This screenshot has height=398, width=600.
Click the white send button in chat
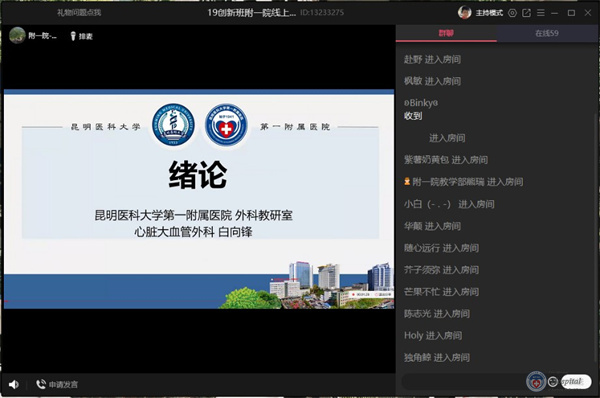(x=576, y=382)
